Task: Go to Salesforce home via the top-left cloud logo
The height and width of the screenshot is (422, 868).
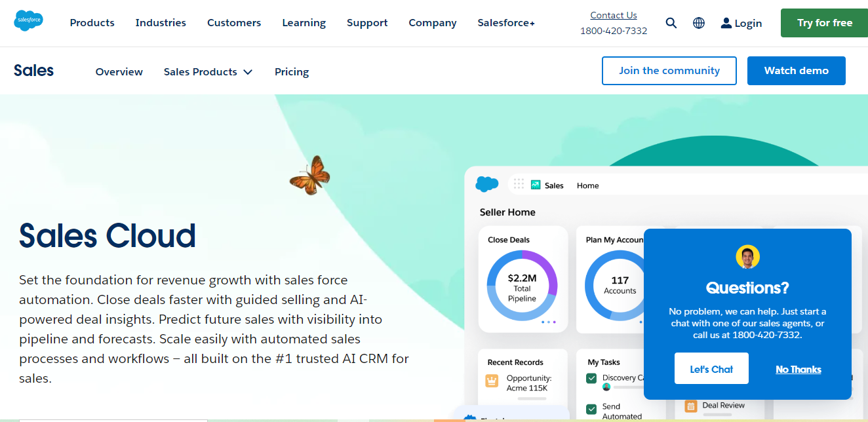Action: tap(28, 21)
